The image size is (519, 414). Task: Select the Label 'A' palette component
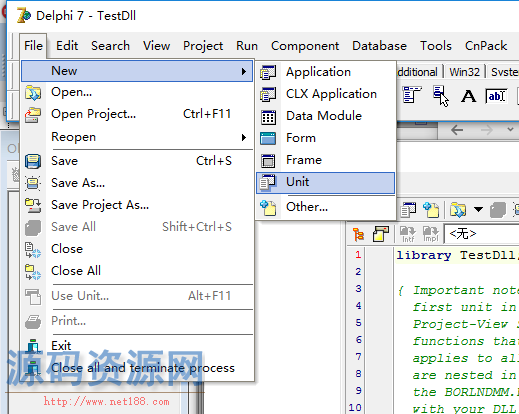click(468, 96)
